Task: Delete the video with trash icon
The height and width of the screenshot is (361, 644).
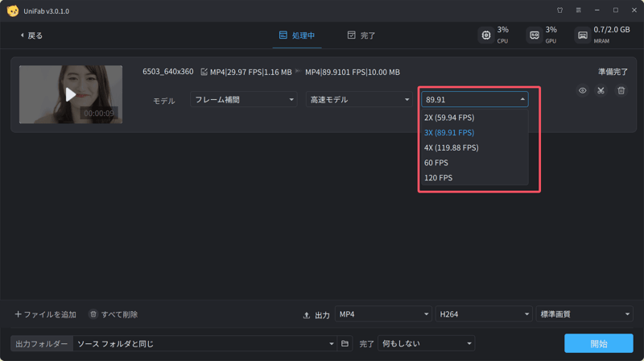Action: click(621, 91)
